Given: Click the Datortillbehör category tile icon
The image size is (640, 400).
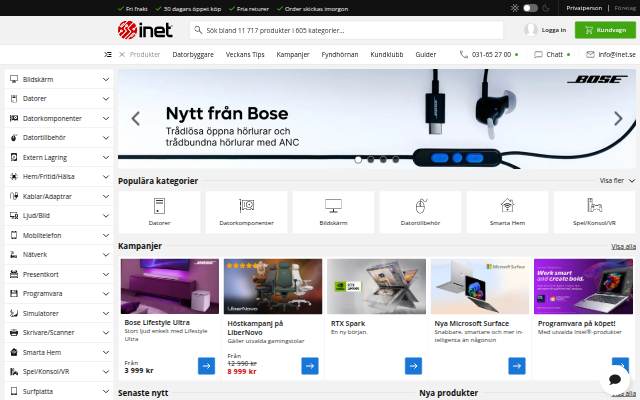Looking at the screenshot, I should pos(420,206).
